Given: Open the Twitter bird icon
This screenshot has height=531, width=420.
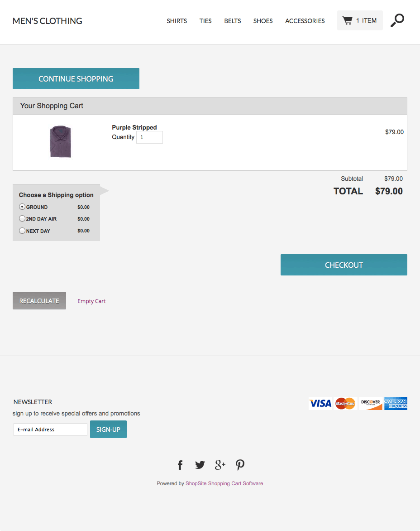Looking at the screenshot, I should click(x=200, y=465).
